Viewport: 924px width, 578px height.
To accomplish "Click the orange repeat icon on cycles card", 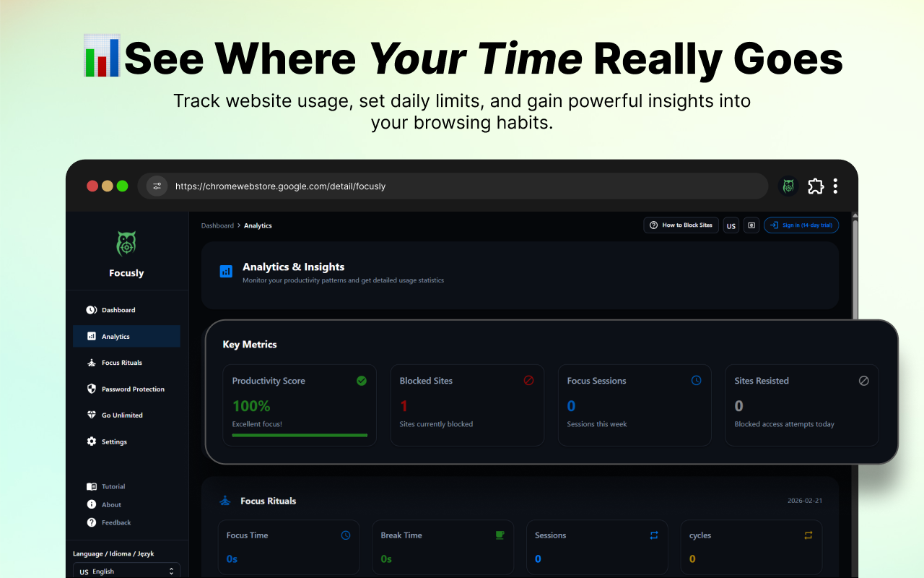I will tap(808, 535).
